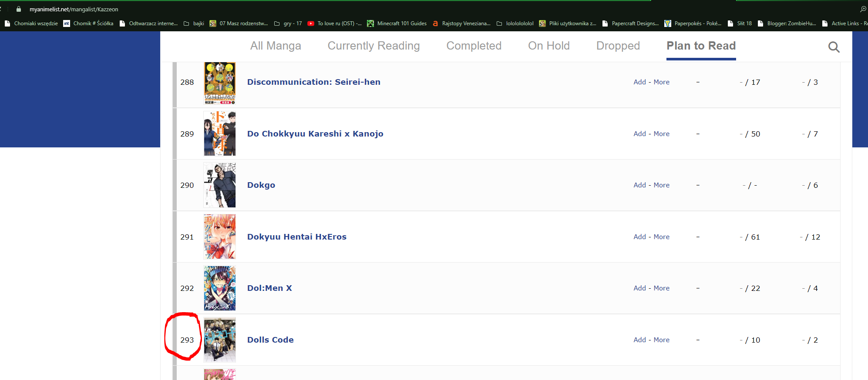Image resolution: width=868 pixels, height=380 pixels.
Task: Open the To love ru (OST) YouTube bookmark
Action: pos(334,23)
